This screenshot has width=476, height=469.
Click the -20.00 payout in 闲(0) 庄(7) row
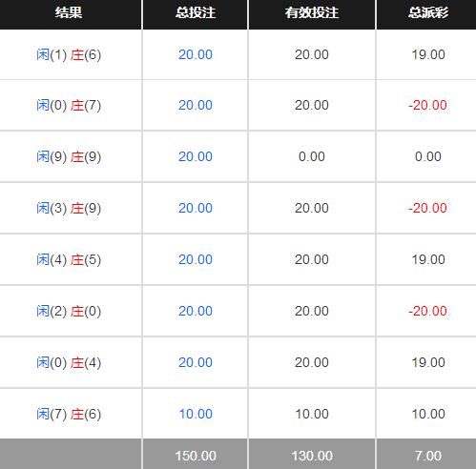[427, 105]
